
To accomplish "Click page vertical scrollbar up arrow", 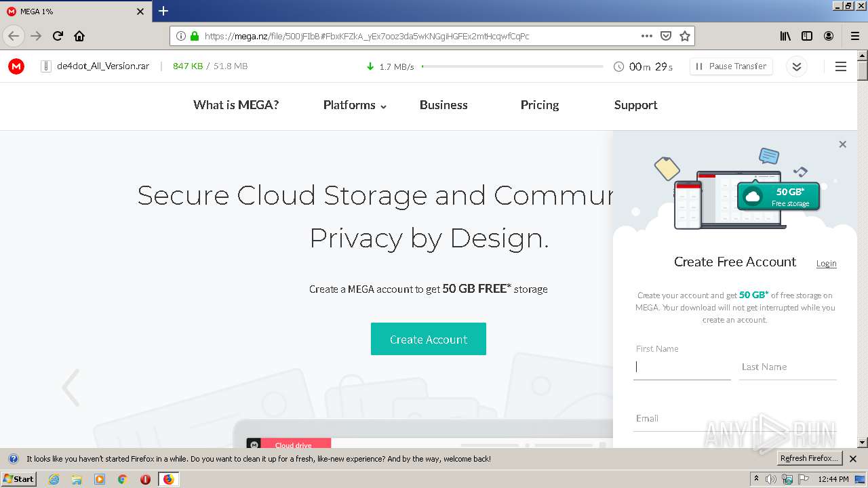I will pyautogui.click(x=862, y=56).
